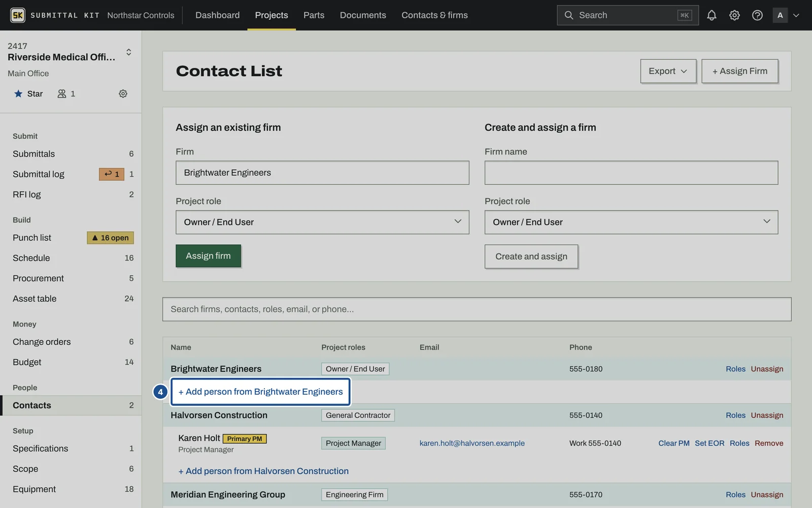This screenshot has width=812, height=508.
Task: Remove Karen Holt from contacts
Action: pyautogui.click(x=769, y=443)
